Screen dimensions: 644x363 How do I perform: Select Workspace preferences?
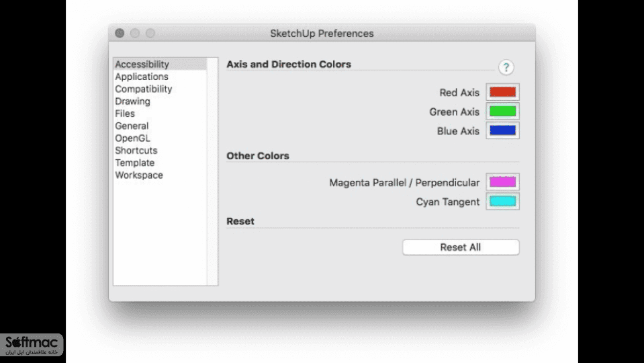[x=160, y=175]
